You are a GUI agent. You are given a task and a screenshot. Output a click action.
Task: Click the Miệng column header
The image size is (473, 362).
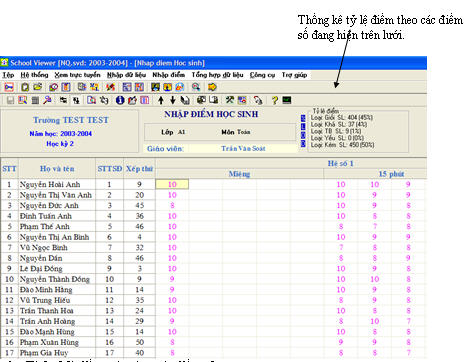pyautogui.click(x=239, y=174)
